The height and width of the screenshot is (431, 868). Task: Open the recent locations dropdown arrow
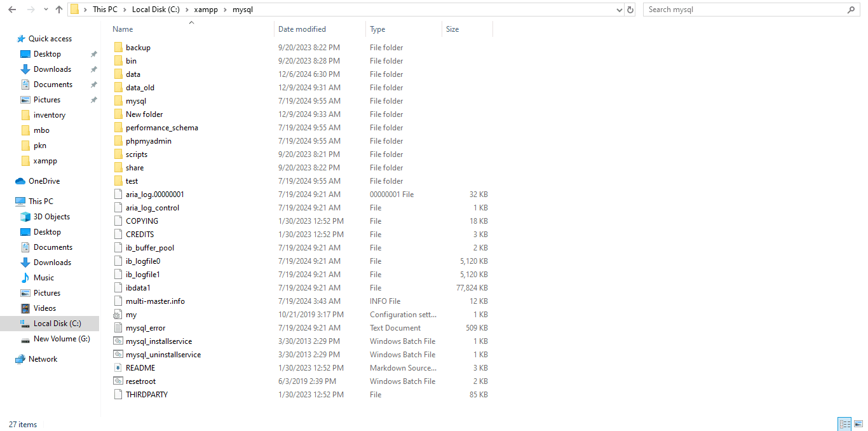[46, 10]
